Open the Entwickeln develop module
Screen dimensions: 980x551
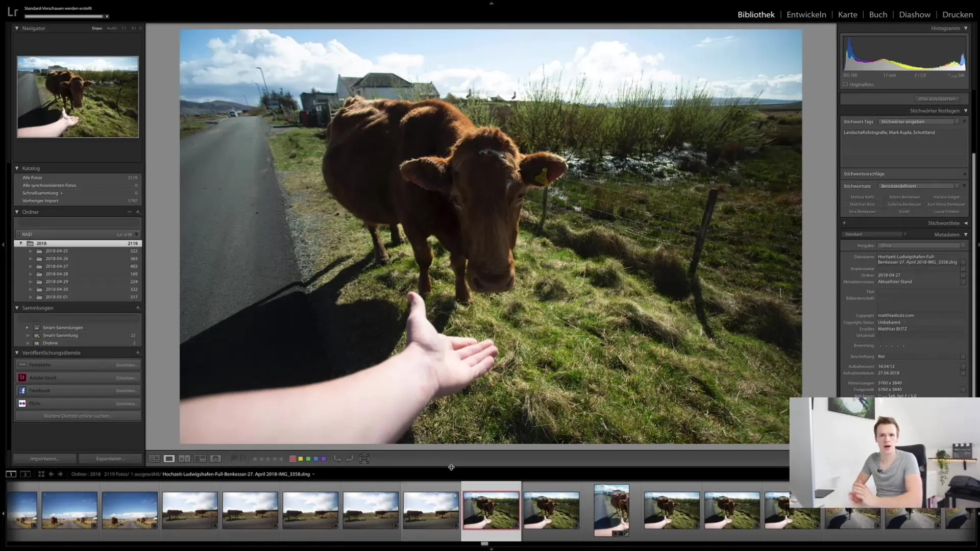click(805, 14)
